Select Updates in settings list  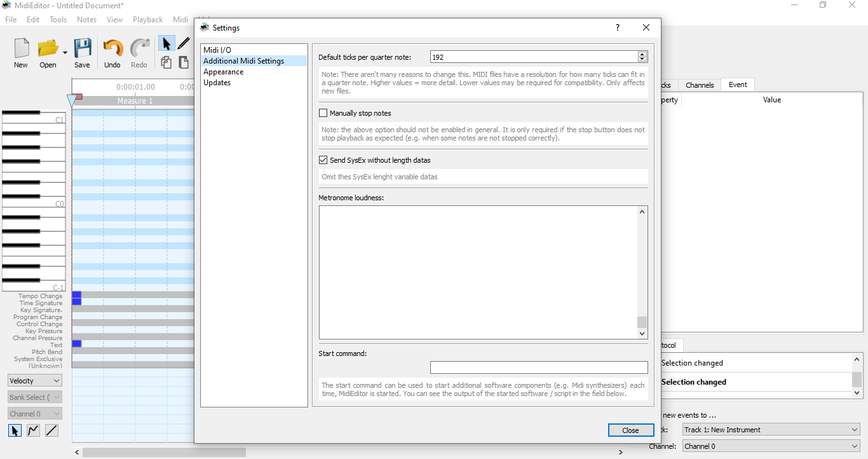pos(254,83)
